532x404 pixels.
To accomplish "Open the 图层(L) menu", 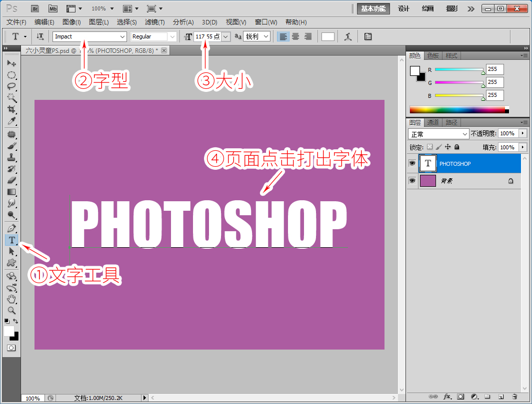I will click(x=98, y=22).
